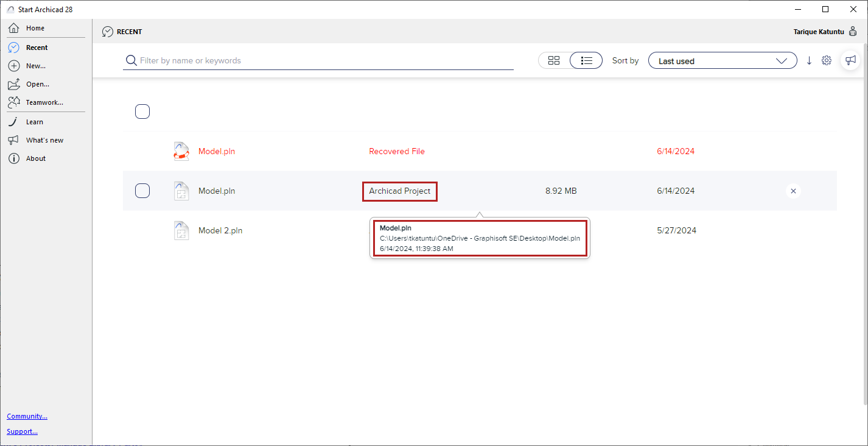Click the vertical scrollbar of the recent list
The image size is (868, 446).
pos(865,223)
